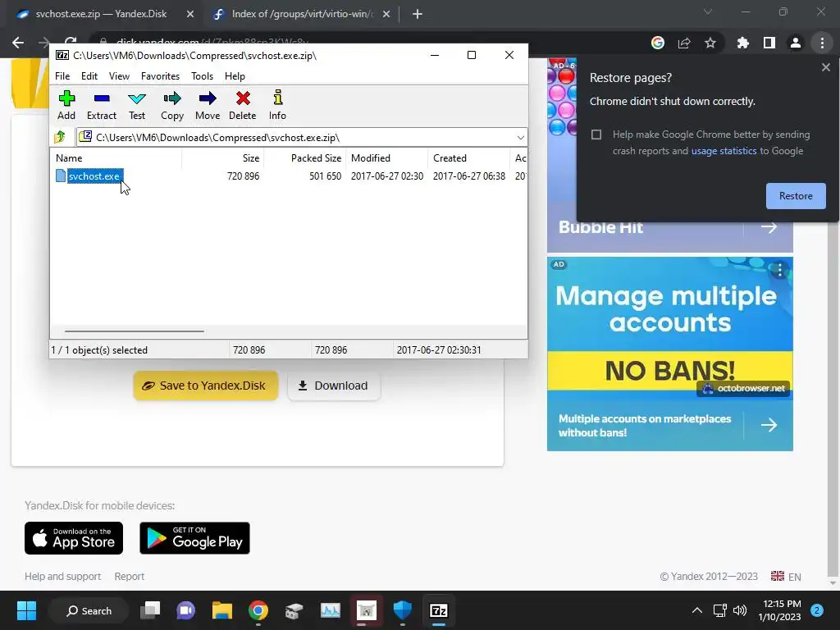The width and height of the screenshot is (840, 630).
Task: Close the Index of virtio-win tab
Action: [x=386, y=15]
